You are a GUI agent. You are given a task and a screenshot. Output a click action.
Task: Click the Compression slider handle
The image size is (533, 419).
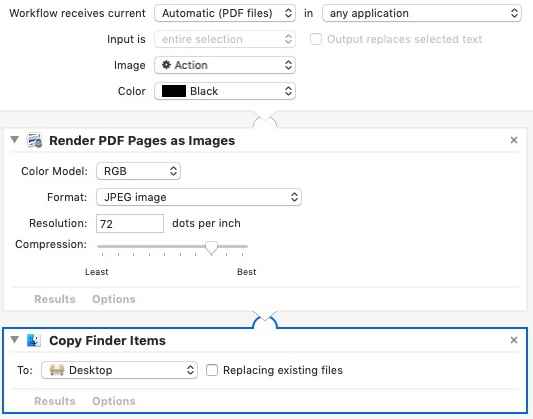click(x=211, y=247)
